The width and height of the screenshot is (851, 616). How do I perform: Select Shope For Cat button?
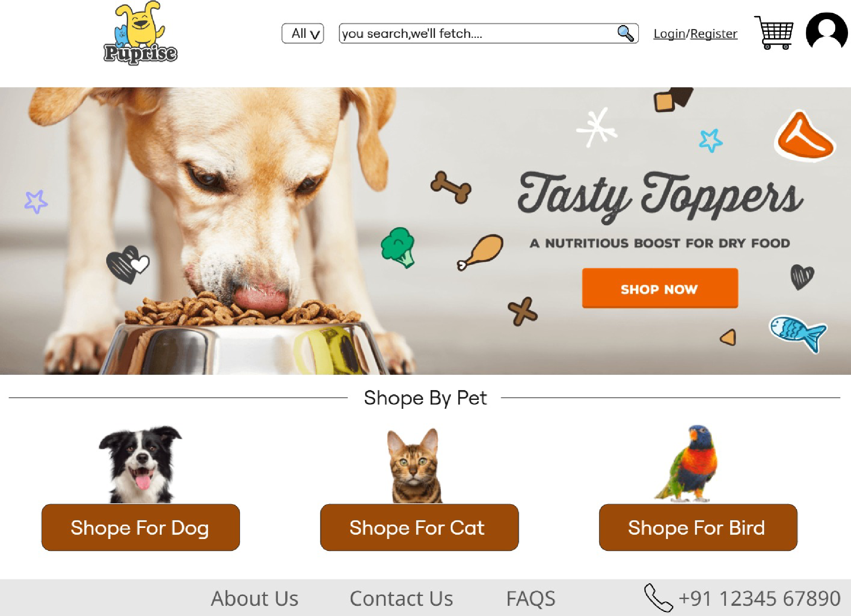[x=419, y=528]
